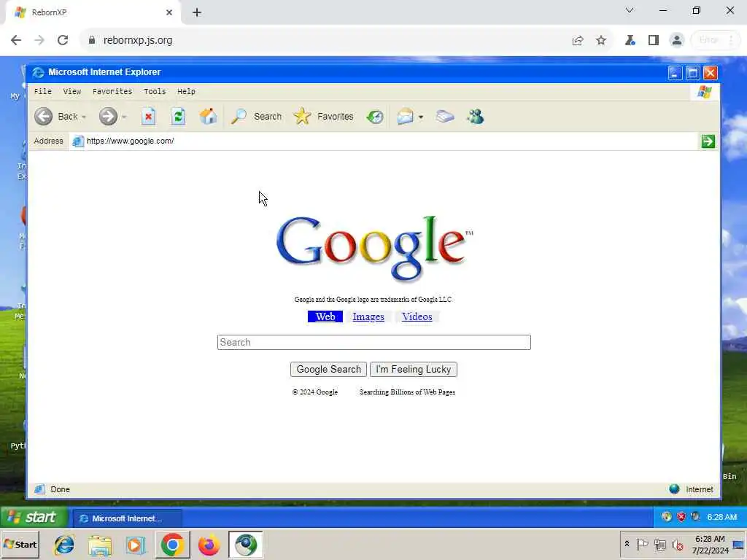Open Chrome profile avatar icon
Viewport: 747px width, 560px height.
pos(676,40)
